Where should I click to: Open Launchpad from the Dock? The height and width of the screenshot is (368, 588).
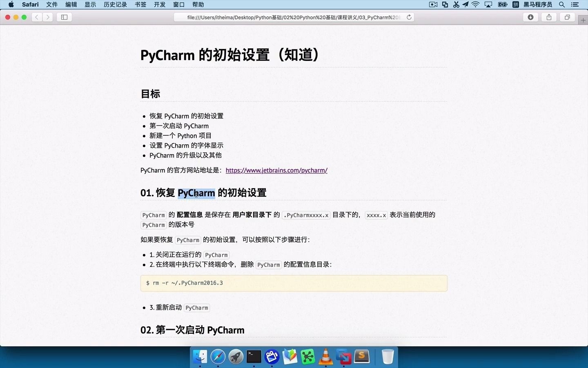(236, 357)
